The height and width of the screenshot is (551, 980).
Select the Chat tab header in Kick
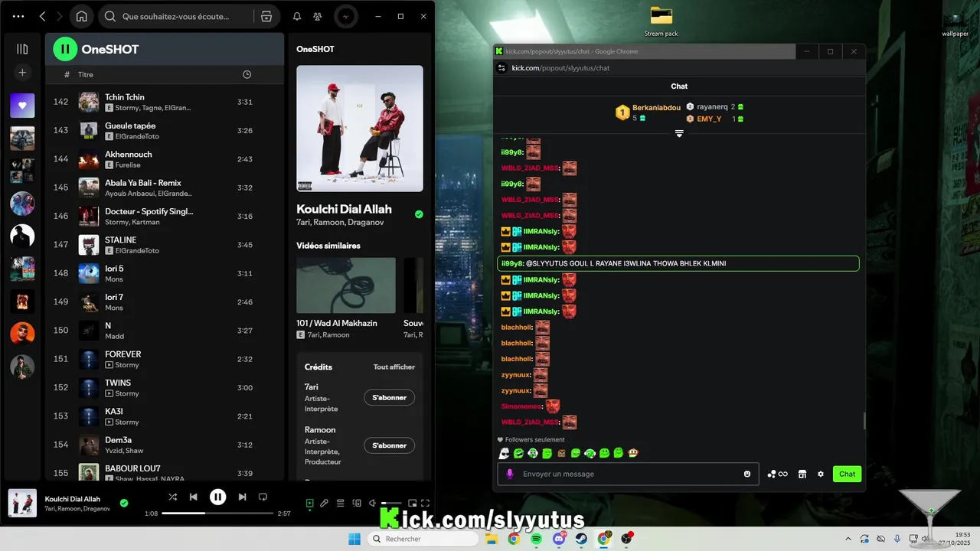point(679,86)
